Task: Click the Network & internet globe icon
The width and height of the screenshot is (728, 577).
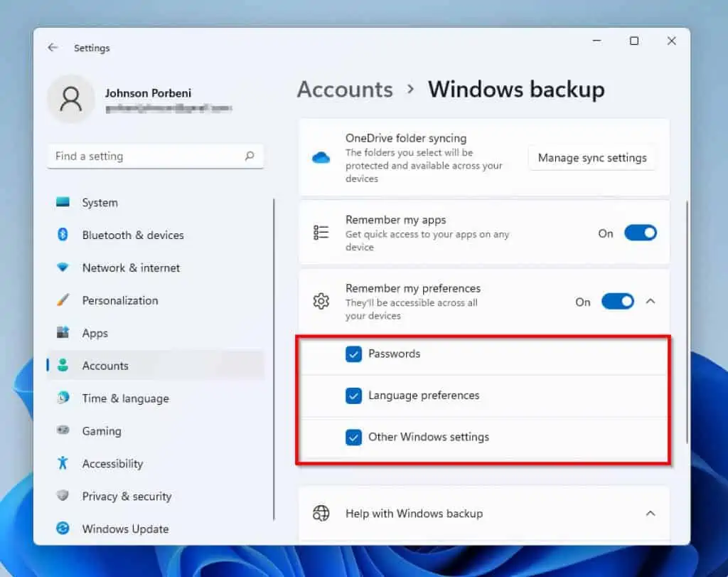Action: 63,268
